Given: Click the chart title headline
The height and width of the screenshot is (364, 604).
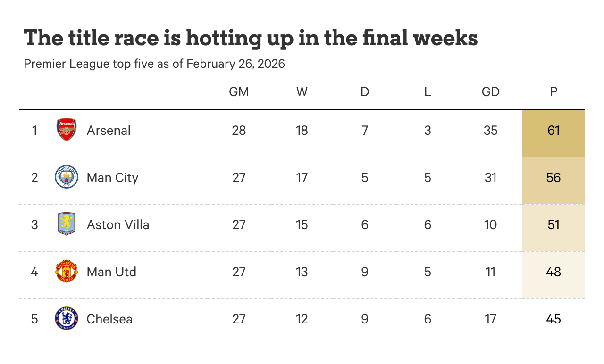Looking at the screenshot, I should point(251,38).
